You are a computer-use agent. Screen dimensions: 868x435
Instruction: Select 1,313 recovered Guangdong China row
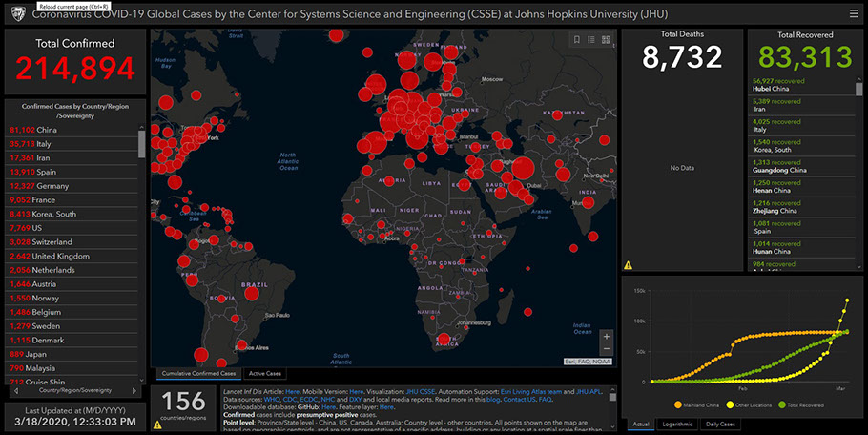801,166
